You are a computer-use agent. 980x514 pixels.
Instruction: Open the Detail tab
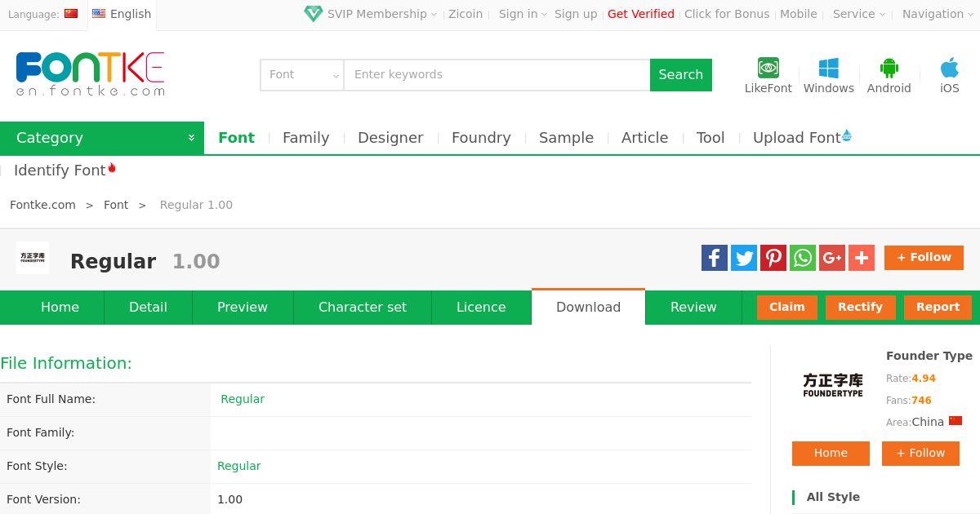pos(148,307)
